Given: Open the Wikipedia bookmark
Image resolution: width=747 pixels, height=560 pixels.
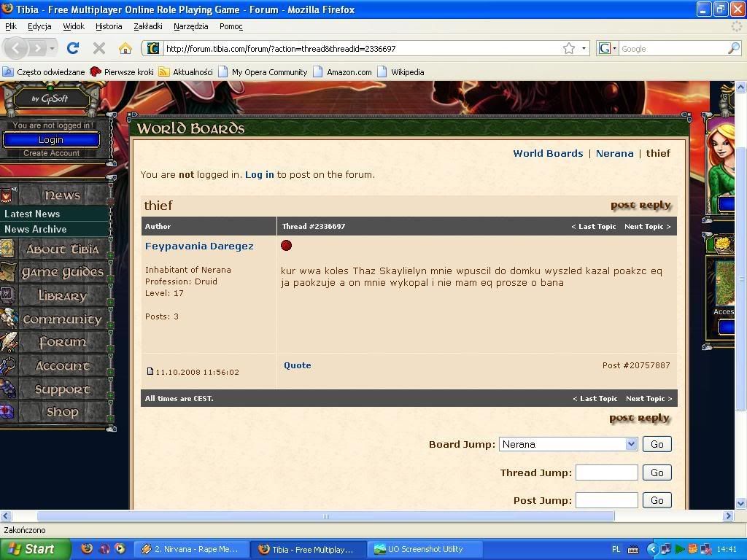Looking at the screenshot, I should [401, 72].
